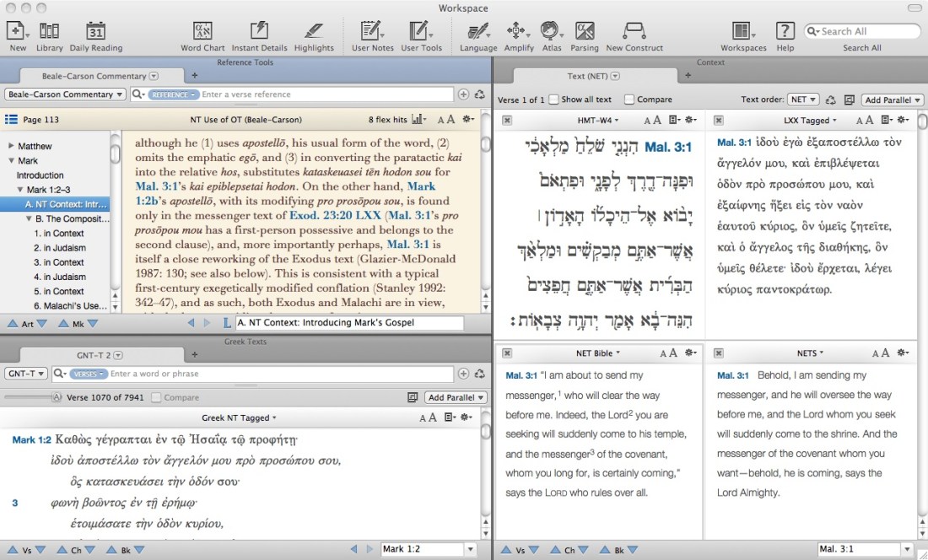Image resolution: width=928 pixels, height=560 pixels.
Task: Open the Instant Details tool
Action: (259, 32)
